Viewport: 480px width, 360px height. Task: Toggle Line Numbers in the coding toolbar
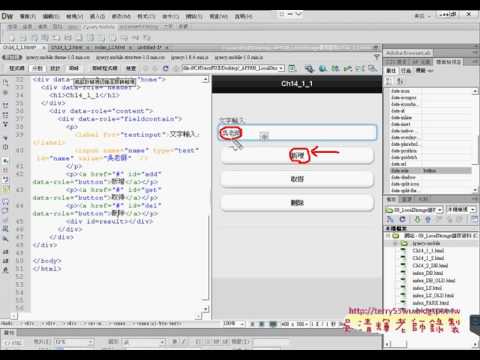[5, 161]
